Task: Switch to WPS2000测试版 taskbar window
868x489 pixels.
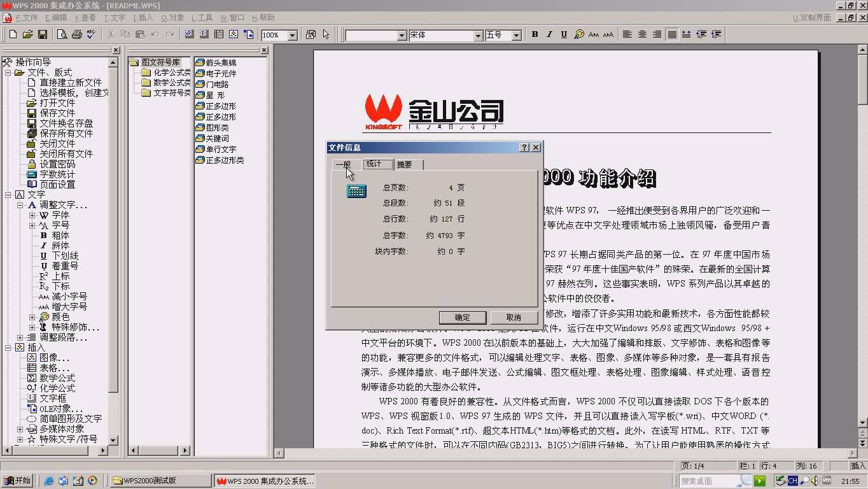Action: (x=160, y=481)
